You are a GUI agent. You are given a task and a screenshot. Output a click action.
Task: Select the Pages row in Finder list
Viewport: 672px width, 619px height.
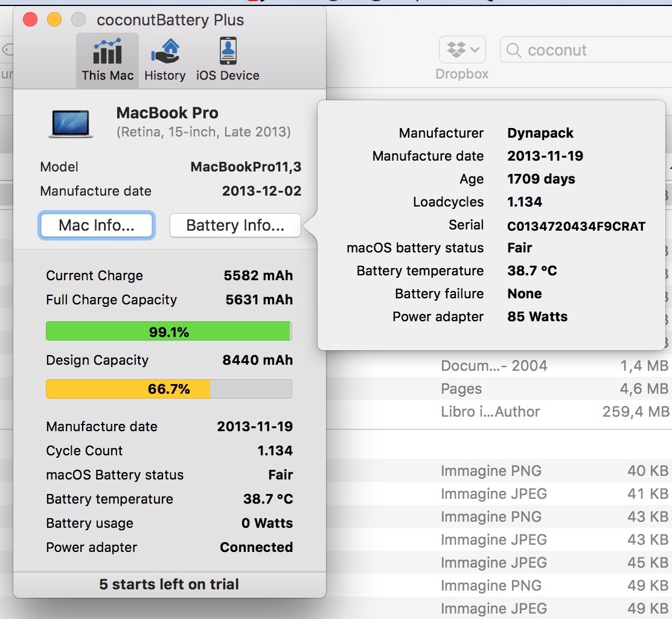coord(499,388)
